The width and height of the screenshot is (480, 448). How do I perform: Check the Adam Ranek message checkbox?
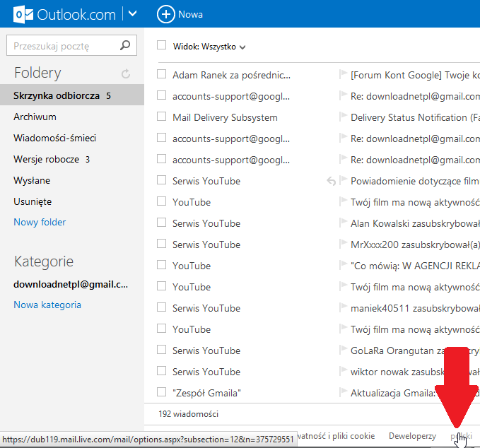click(161, 74)
